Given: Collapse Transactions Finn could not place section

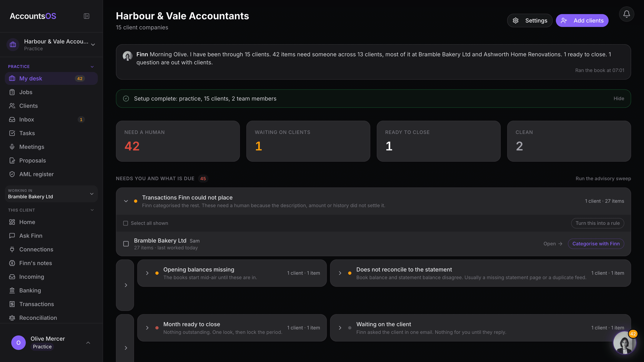Looking at the screenshot, I should (126, 201).
